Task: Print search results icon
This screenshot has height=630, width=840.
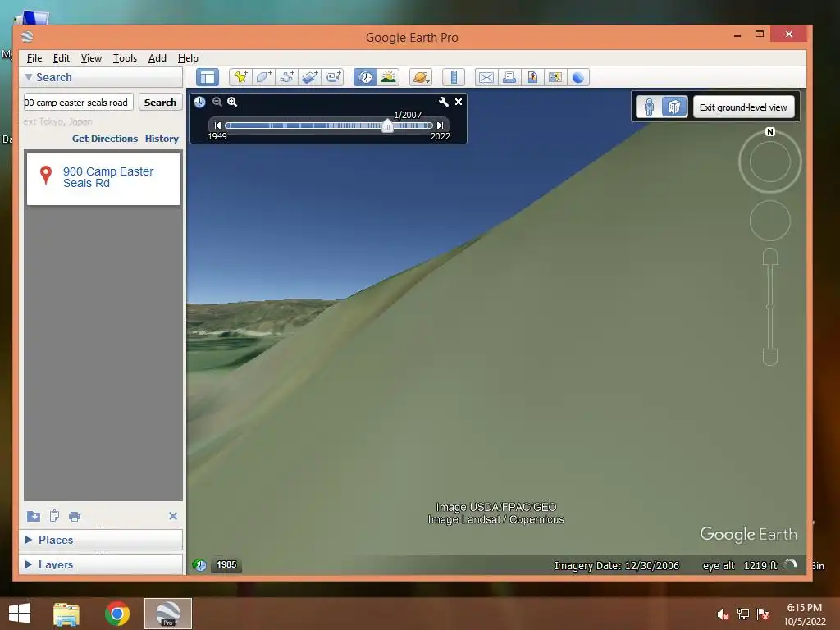Action: coord(75,517)
